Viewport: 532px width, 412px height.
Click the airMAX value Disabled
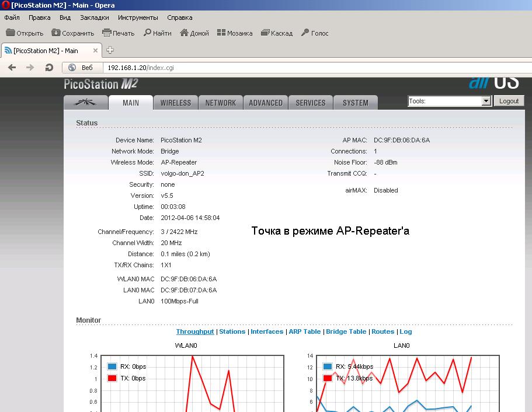coord(386,190)
